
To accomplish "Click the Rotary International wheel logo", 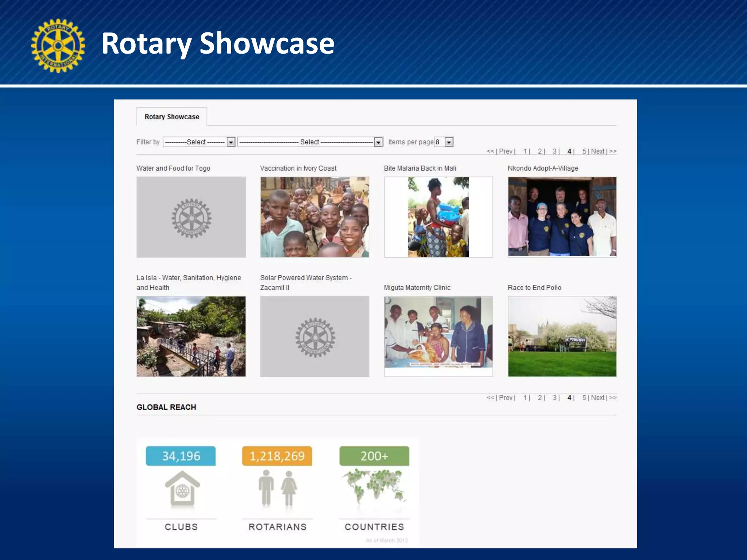I will pyautogui.click(x=58, y=46).
